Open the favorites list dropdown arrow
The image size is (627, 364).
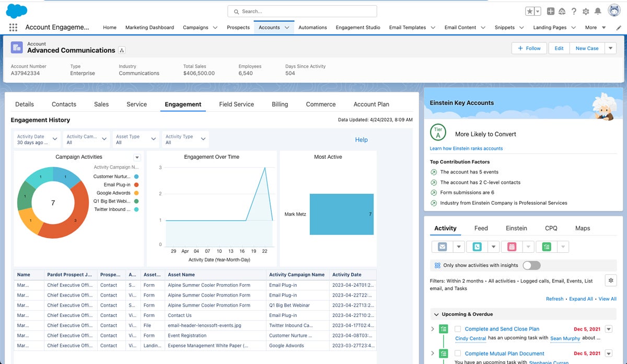[x=538, y=11]
